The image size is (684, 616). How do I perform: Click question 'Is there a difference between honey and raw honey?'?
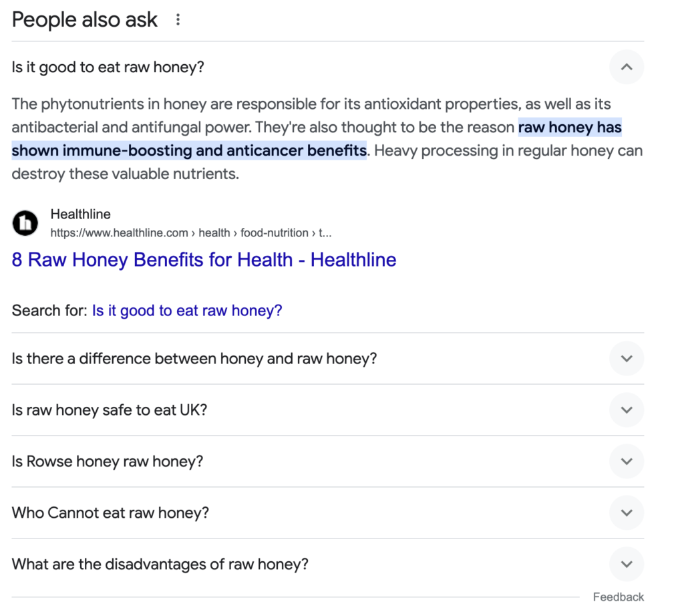click(x=194, y=359)
